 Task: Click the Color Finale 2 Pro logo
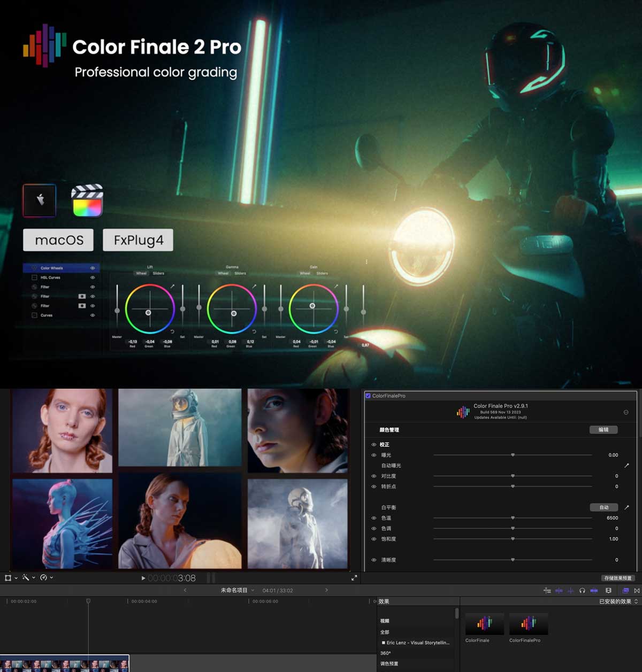coord(44,45)
